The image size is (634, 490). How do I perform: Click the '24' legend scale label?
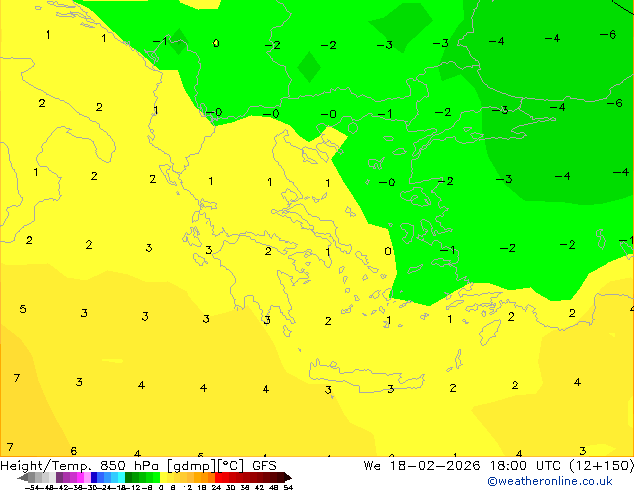(x=216, y=488)
